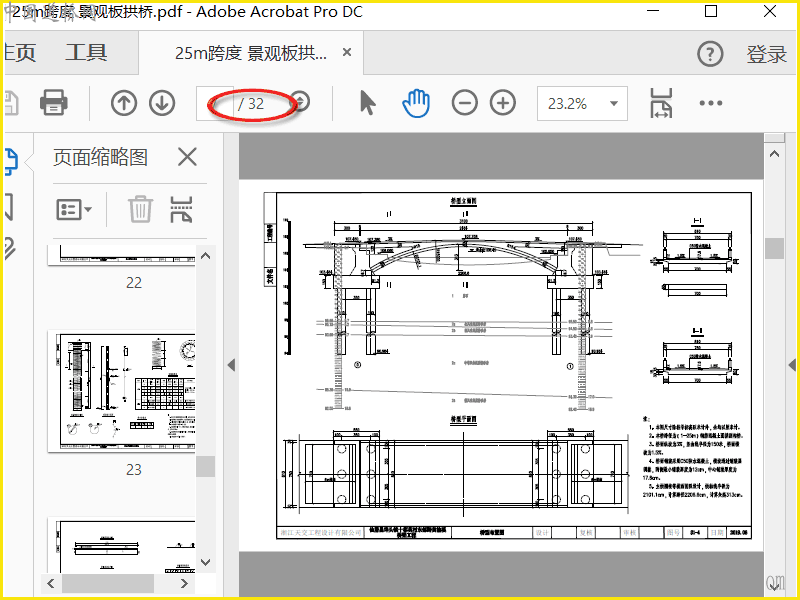Click the thumbnail panel scroll up arrow
Screen dimensions: 800x600
(206, 256)
